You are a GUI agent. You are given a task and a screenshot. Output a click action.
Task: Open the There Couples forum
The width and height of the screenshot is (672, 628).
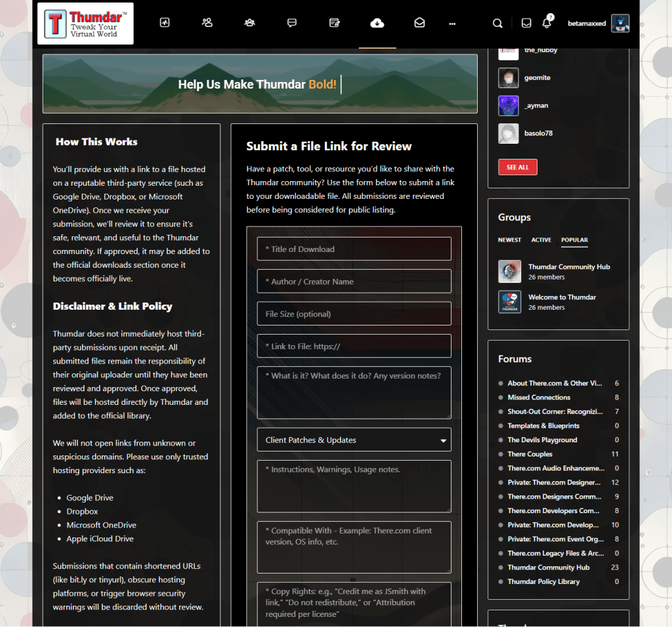click(530, 454)
